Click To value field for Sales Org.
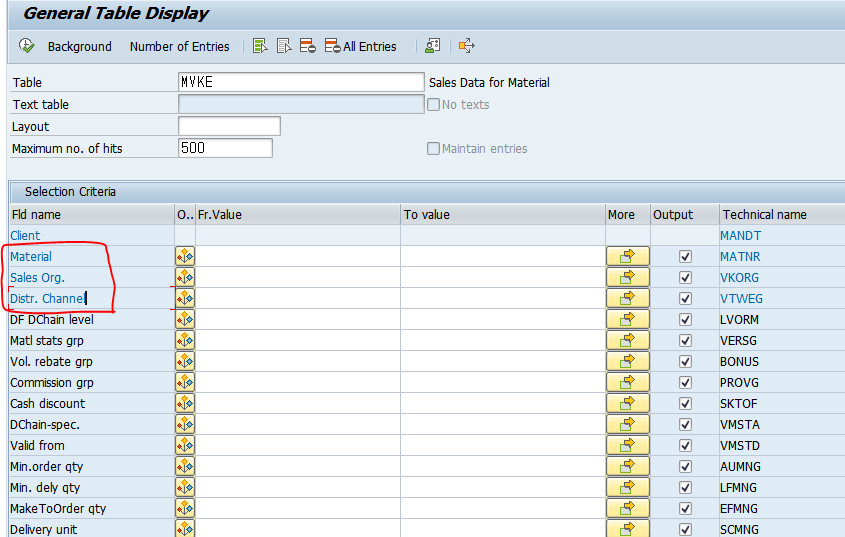The width and height of the screenshot is (845, 537). pos(503,277)
